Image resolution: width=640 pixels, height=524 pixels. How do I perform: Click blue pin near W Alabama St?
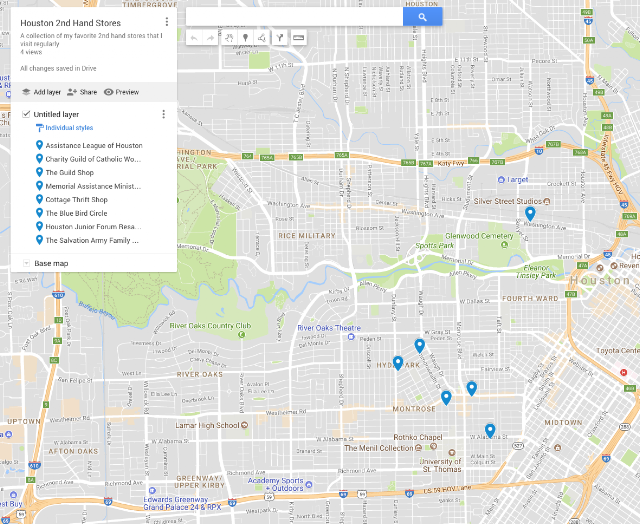coord(490,431)
